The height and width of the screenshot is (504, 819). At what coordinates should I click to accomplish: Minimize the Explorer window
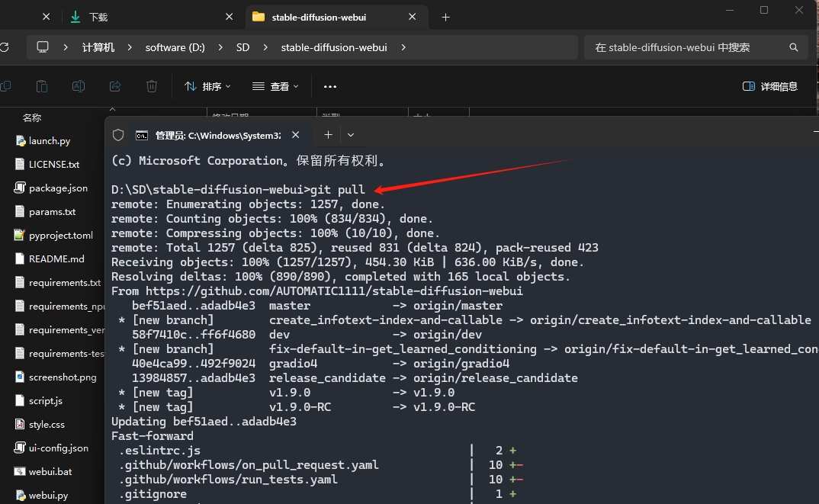pyautogui.click(x=730, y=10)
